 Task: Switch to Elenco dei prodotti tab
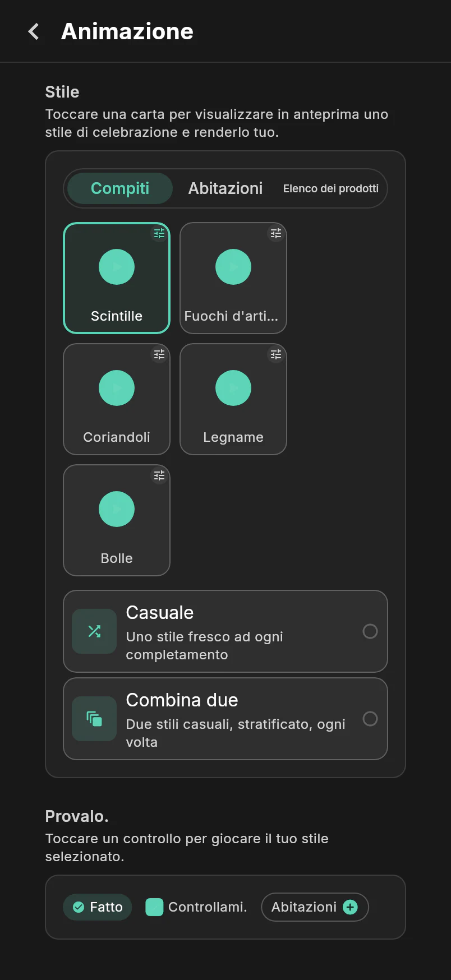click(331, 188)
